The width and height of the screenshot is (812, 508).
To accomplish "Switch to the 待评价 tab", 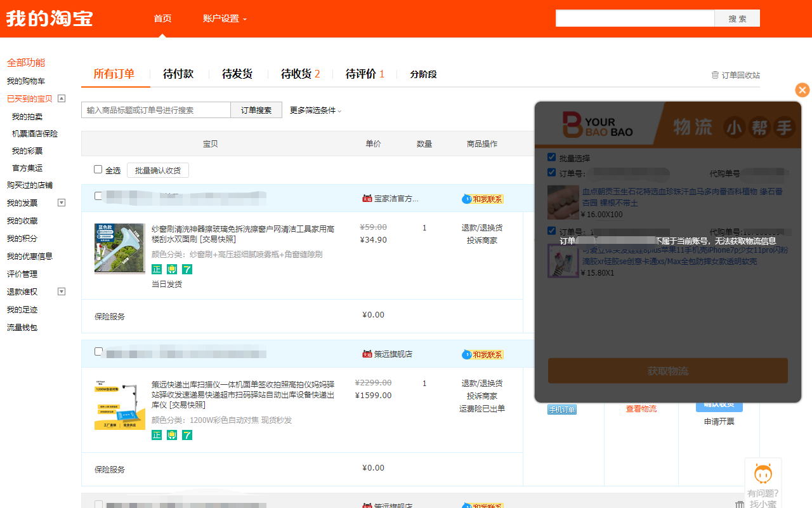I will pyautogui.click(x=365, y=74).
